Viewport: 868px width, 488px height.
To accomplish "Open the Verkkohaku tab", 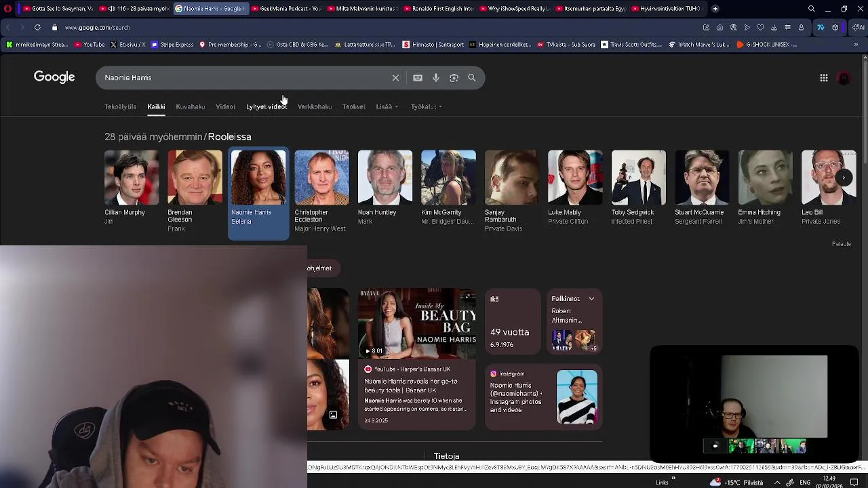I will point(315,107).
